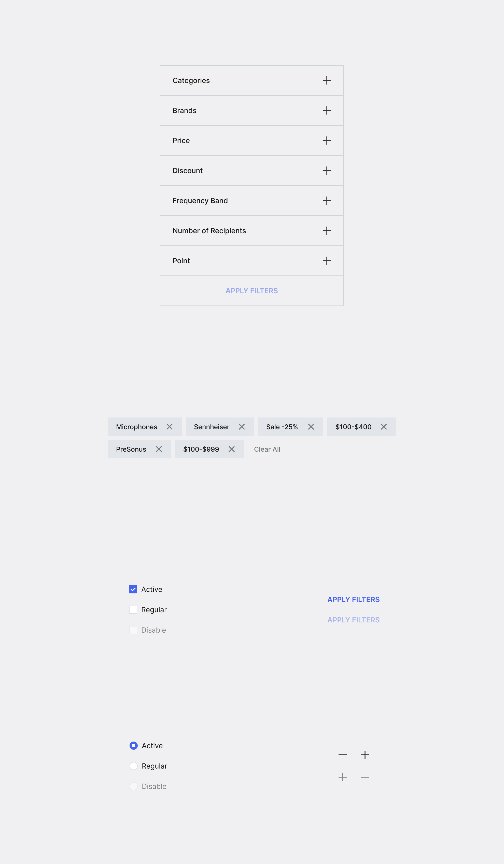Expand the Brands filter section
This screenshot has height=864, width=504.
tap(327, 110)
